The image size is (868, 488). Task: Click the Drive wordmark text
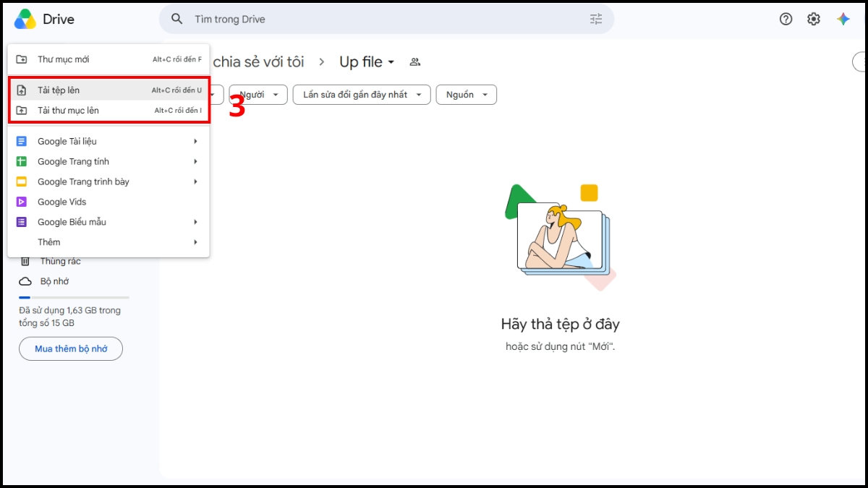59,20
